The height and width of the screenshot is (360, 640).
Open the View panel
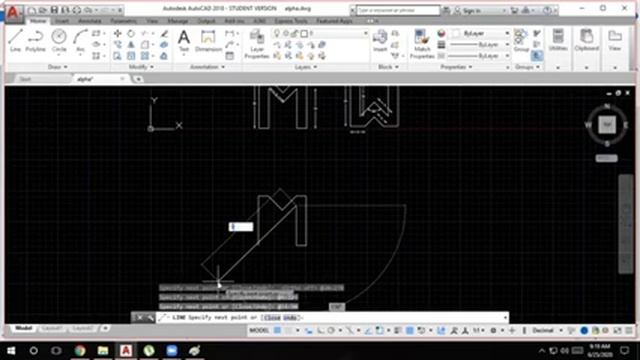[615, 40]
